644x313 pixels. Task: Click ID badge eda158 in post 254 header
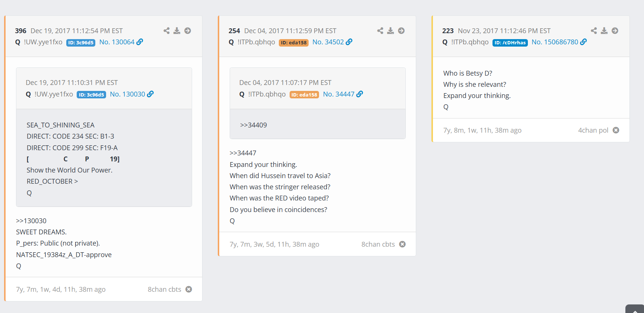click(x=294, y=42)
